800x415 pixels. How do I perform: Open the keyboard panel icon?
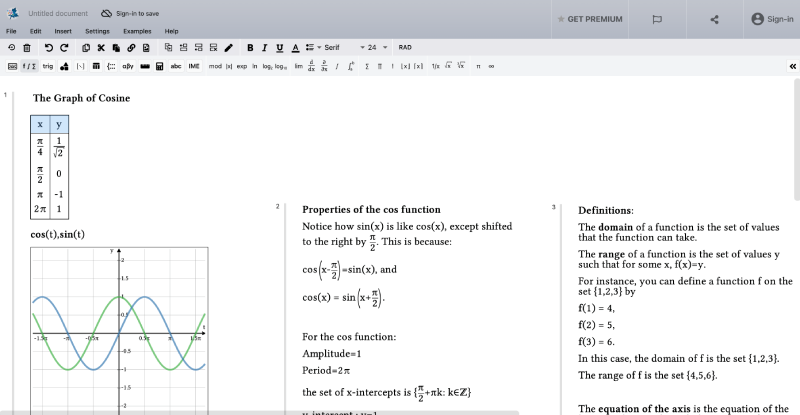tap(13, 66)
